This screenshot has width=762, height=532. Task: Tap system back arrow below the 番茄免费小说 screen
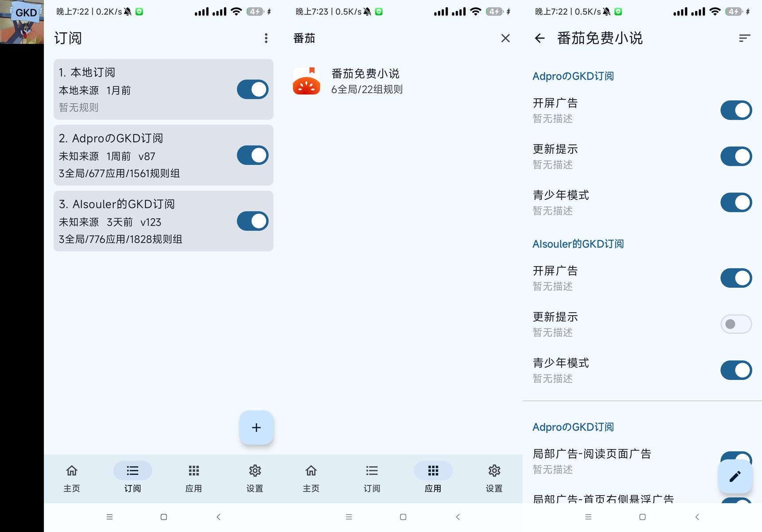coord(697,517)
